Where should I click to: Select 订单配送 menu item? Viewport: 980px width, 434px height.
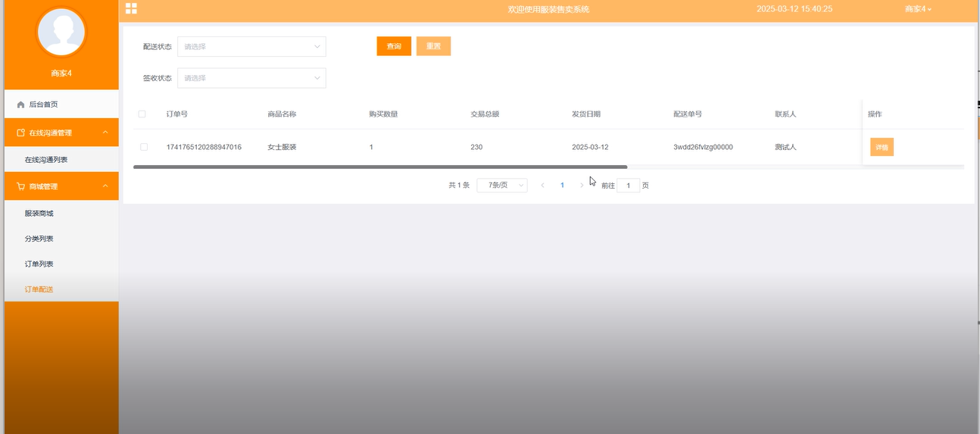61,289
